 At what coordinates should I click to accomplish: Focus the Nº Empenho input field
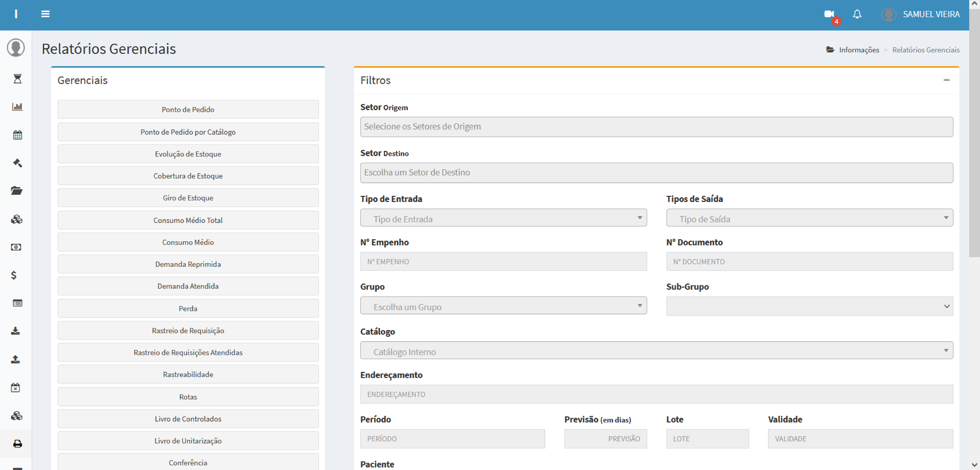point(503,262)
